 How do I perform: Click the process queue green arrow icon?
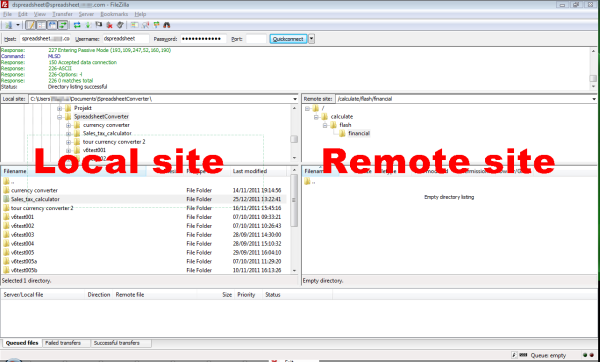[x=88, y=25]
